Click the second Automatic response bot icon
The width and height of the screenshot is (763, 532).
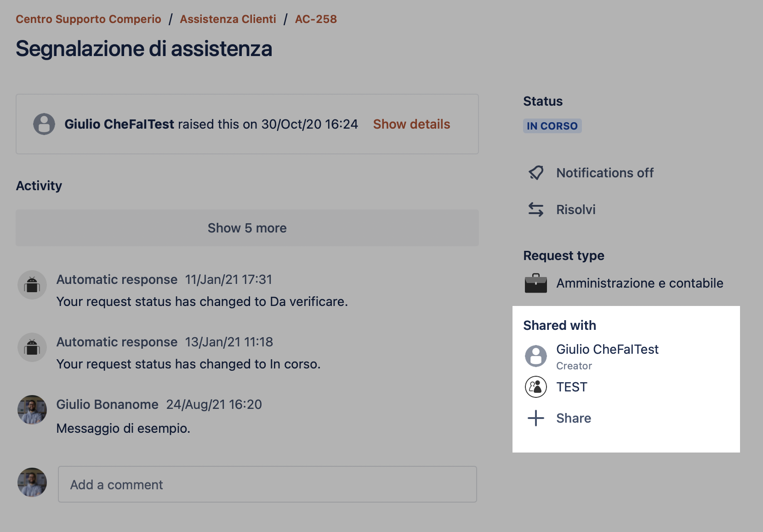[32, 347]
